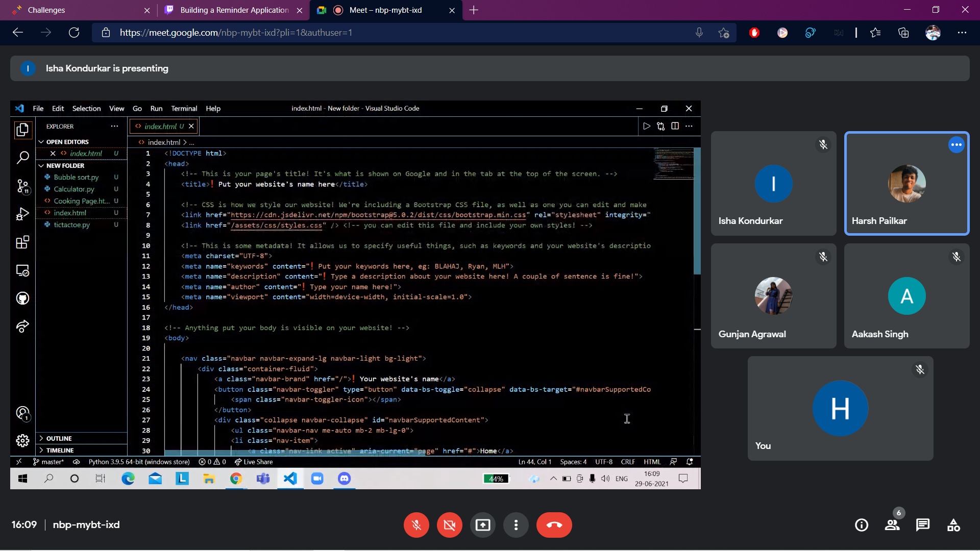The width and height of the screenshot is (980, 551).
Task: Click the browser profile avatar
Action: (933, 33)
